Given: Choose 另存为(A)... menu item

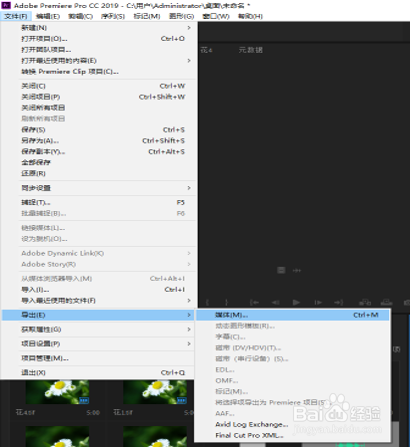Looking at the screenshot, I should click(x=98, y=141).
